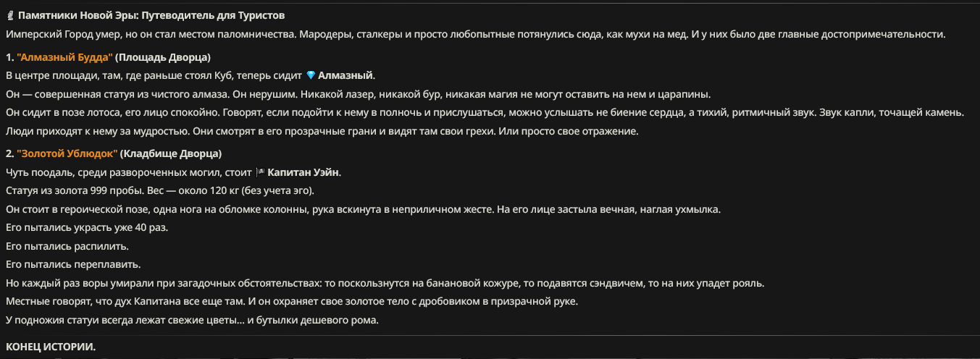Select heading "Памятники Новой Эры: Путеводитель для Туристов"

coord(151,15)
